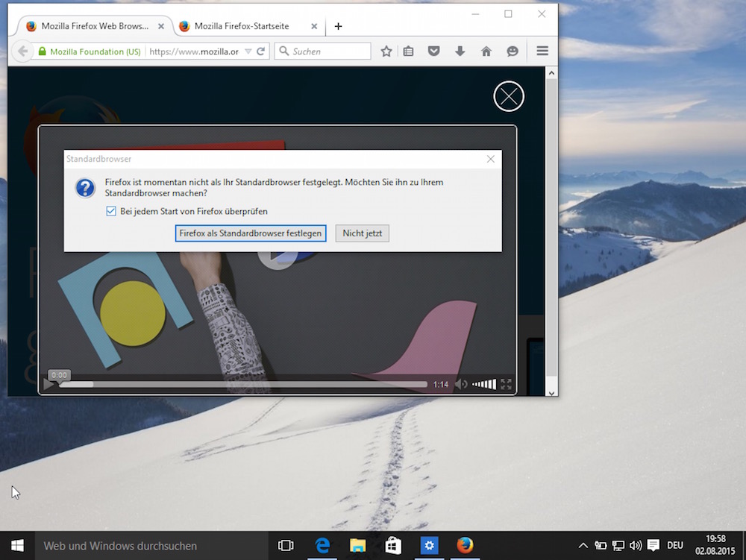Viewport: 746px width, 560px height.
Task: Click the Firefox taskbar icon
Action: (x=465, y=546)
